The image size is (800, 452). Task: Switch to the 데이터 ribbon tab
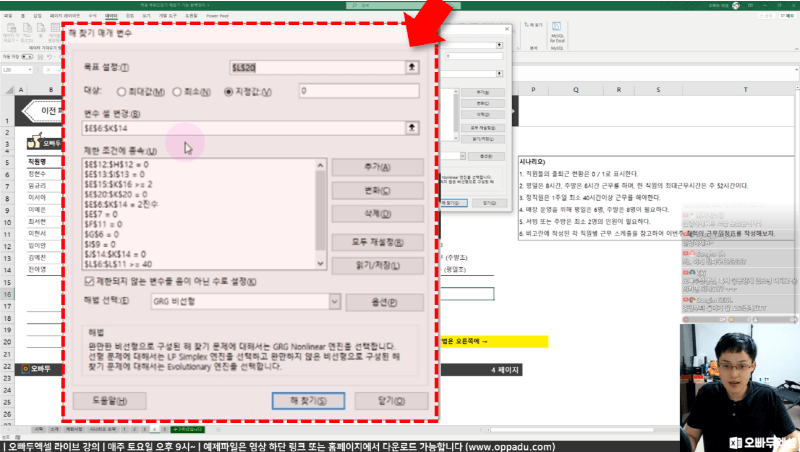pyautogui.click(x=111, y=16)
